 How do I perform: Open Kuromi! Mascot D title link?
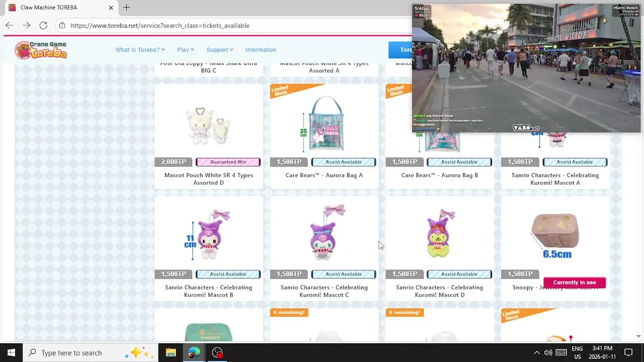point(440,291)
